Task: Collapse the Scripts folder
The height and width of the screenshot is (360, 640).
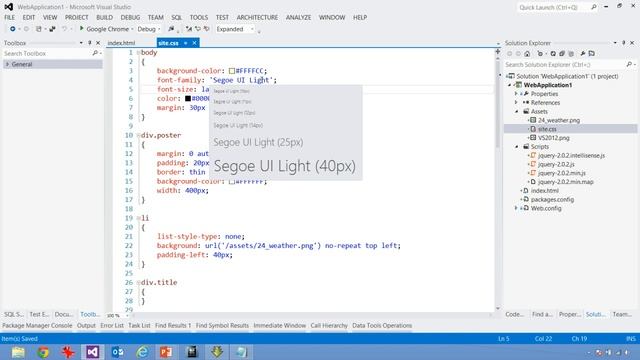Action: 516,147
